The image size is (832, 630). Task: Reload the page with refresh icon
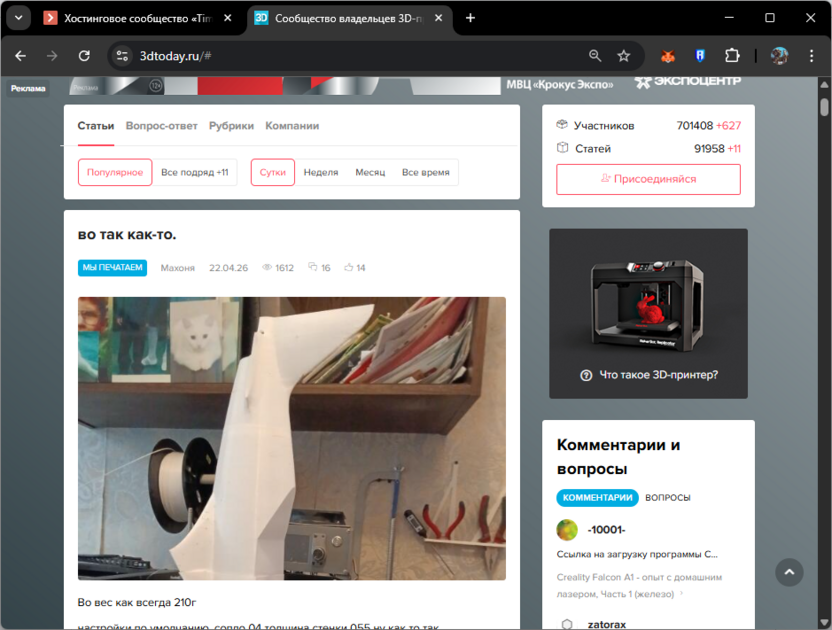pyautogui.click(x=84, y=56)
